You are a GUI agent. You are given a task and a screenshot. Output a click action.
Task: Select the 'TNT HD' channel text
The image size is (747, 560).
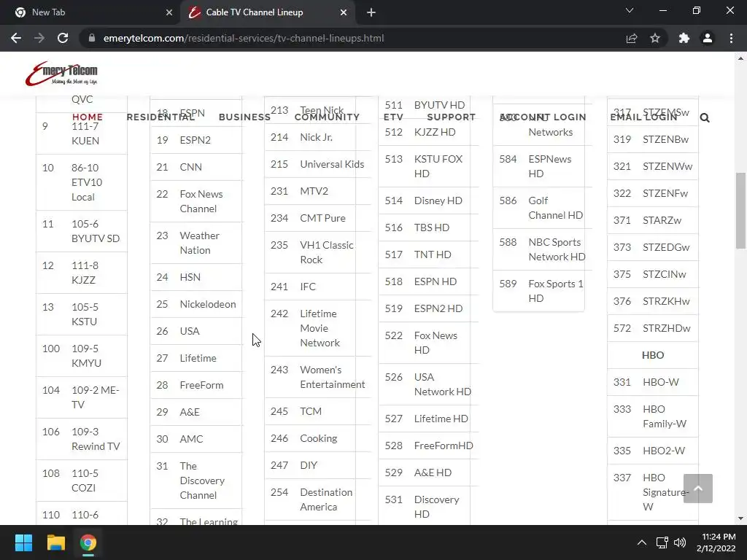coord(433,254)
